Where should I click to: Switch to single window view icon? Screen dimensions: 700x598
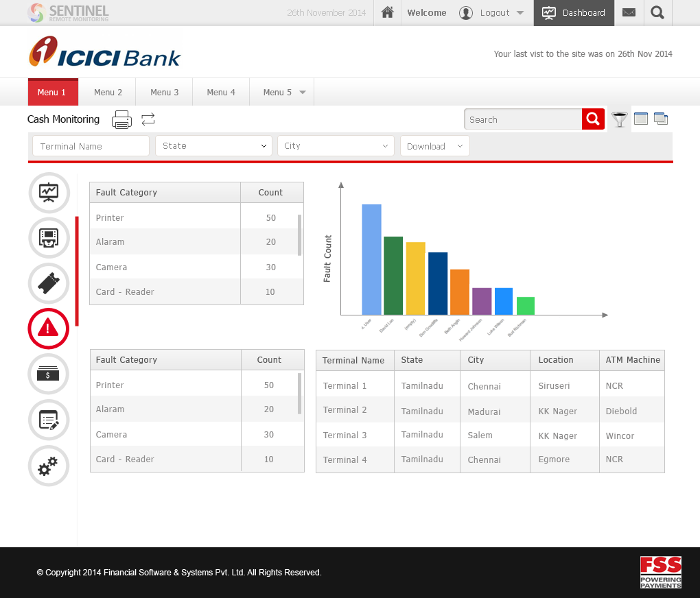pyautogui.click(x=641, y=119)
